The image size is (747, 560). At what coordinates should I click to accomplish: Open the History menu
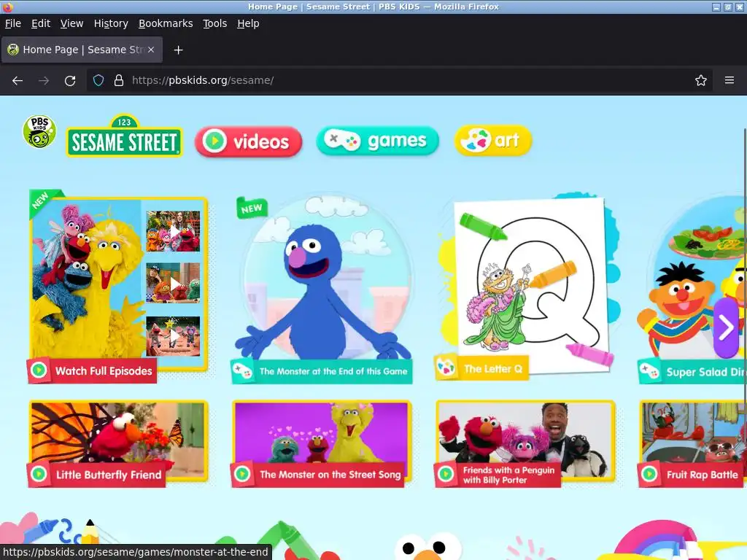pyautogui.click(x=111, y=23)
